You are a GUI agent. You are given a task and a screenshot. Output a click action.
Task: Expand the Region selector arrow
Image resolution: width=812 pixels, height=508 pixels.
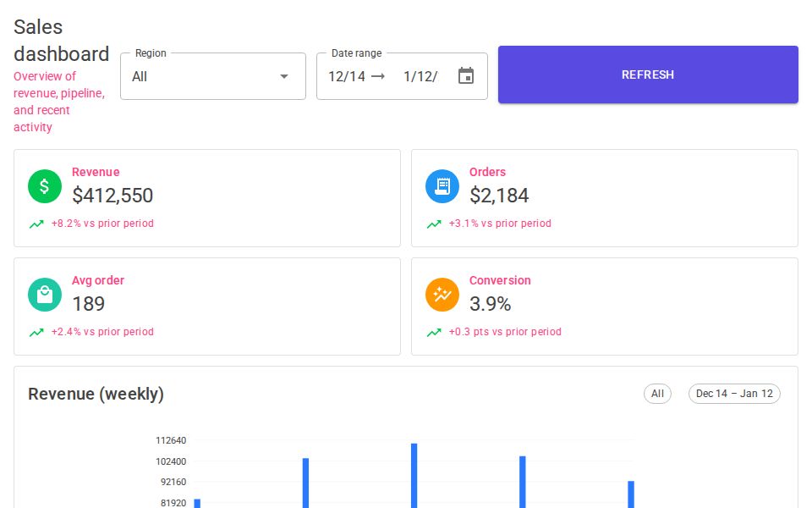click(284, 76)
